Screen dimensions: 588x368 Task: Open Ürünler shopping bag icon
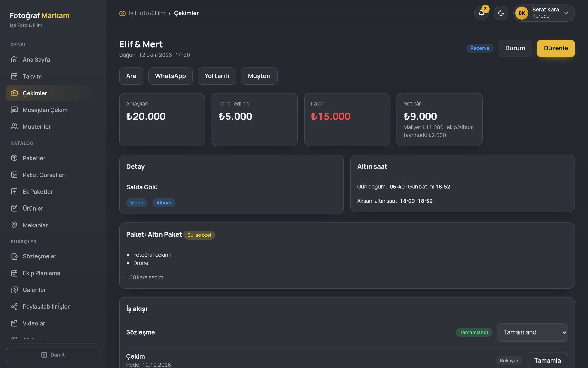(14, 208)
